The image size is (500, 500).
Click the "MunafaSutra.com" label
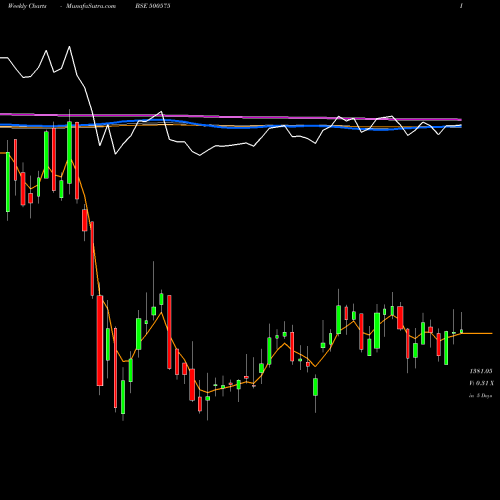91,6
